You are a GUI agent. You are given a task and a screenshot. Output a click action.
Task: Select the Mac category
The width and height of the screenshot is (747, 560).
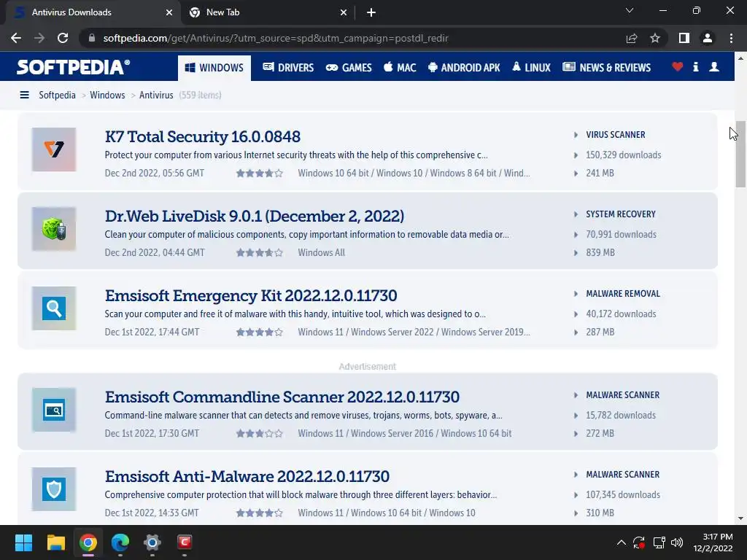400,68
